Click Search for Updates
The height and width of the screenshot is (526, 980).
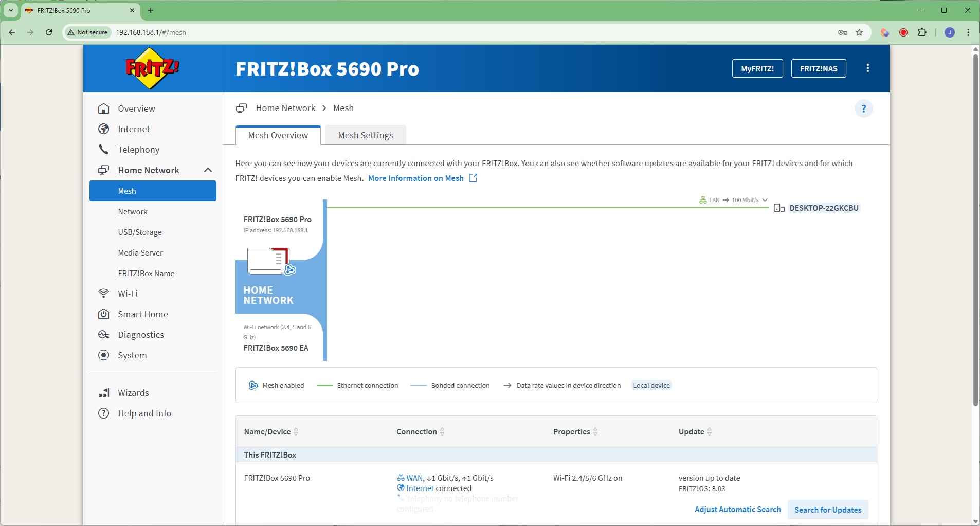tap(828, 510)
